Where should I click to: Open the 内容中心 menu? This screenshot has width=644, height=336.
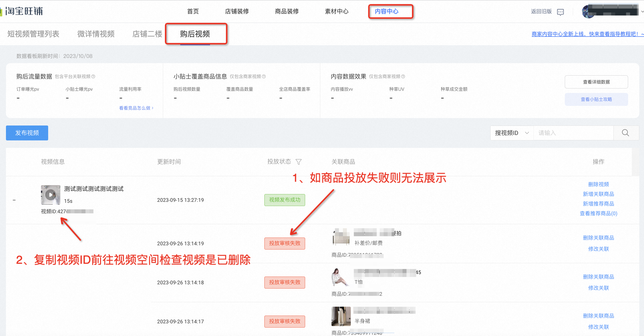click(x=387, y=11)
